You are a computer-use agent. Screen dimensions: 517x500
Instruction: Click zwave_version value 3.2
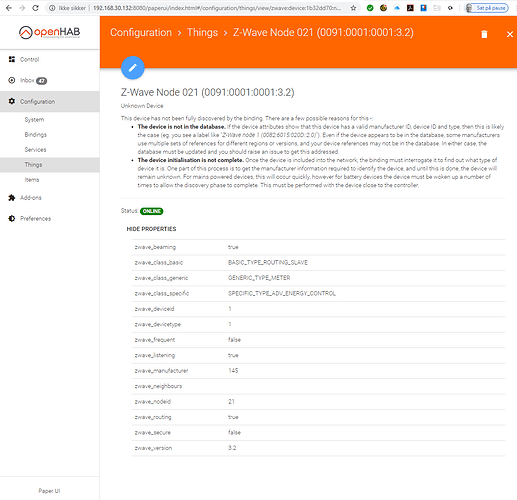click(x=232, y=448)
